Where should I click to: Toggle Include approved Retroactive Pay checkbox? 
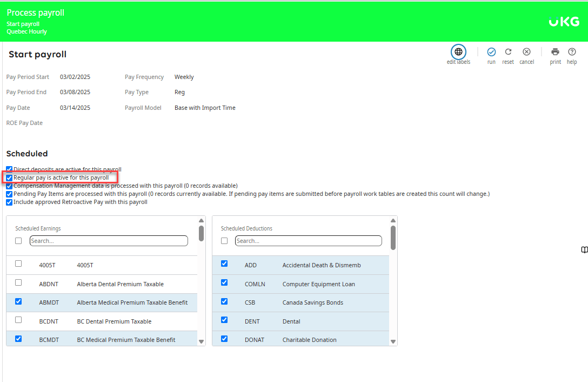[9, 202]
